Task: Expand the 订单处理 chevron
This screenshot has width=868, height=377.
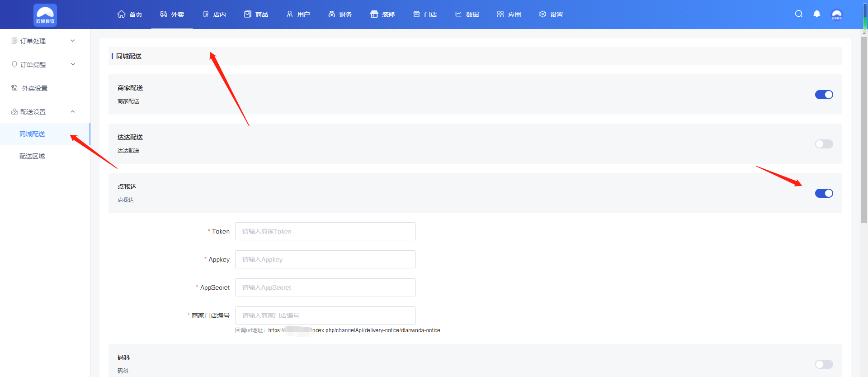Action: pyautogui.click(x=73, y=41)
